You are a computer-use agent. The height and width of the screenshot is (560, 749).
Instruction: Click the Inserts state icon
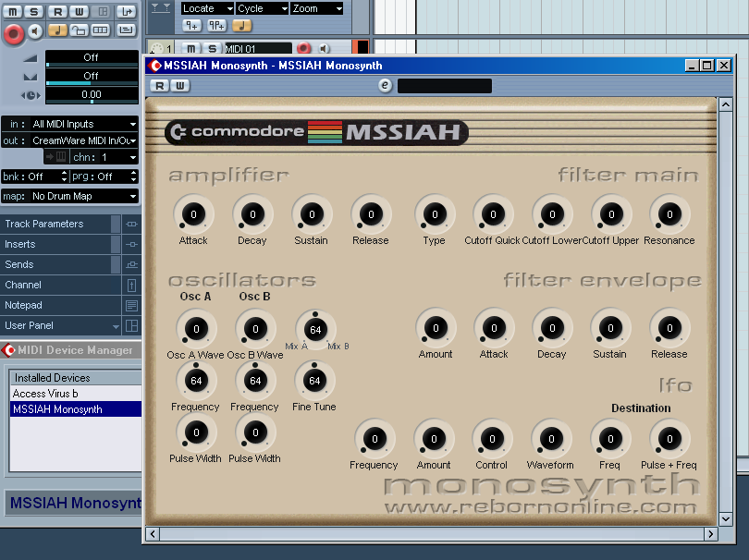click(x=131, y=244)
